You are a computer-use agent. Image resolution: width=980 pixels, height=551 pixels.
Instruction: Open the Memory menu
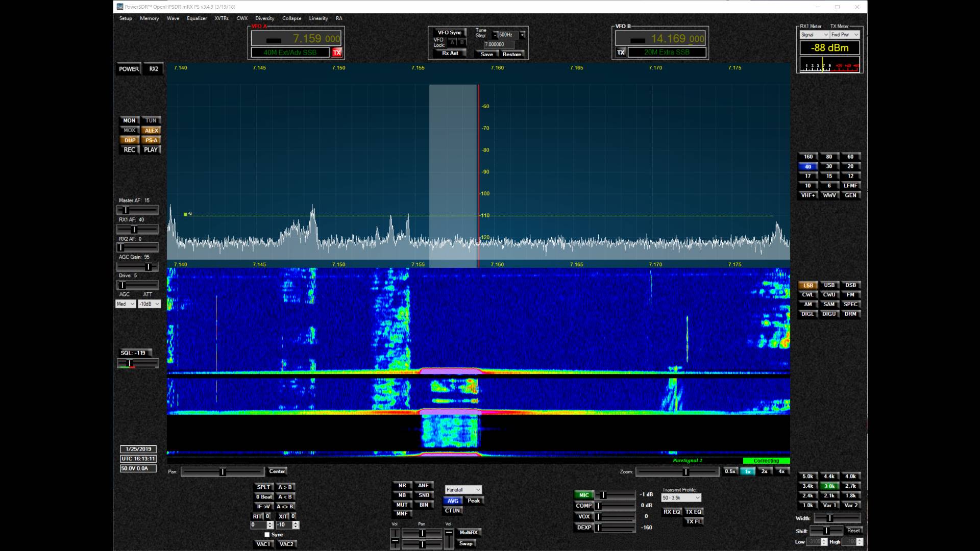pos(150,18)
